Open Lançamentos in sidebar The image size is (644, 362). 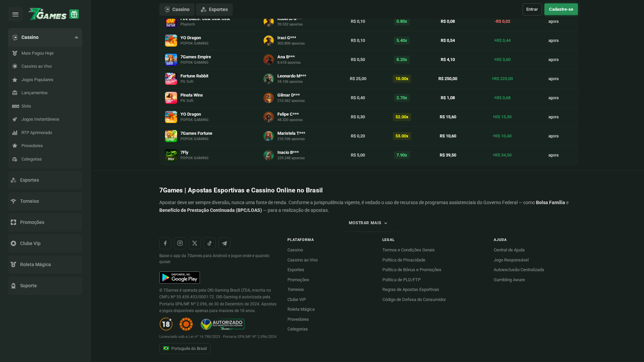click(45, 93)
